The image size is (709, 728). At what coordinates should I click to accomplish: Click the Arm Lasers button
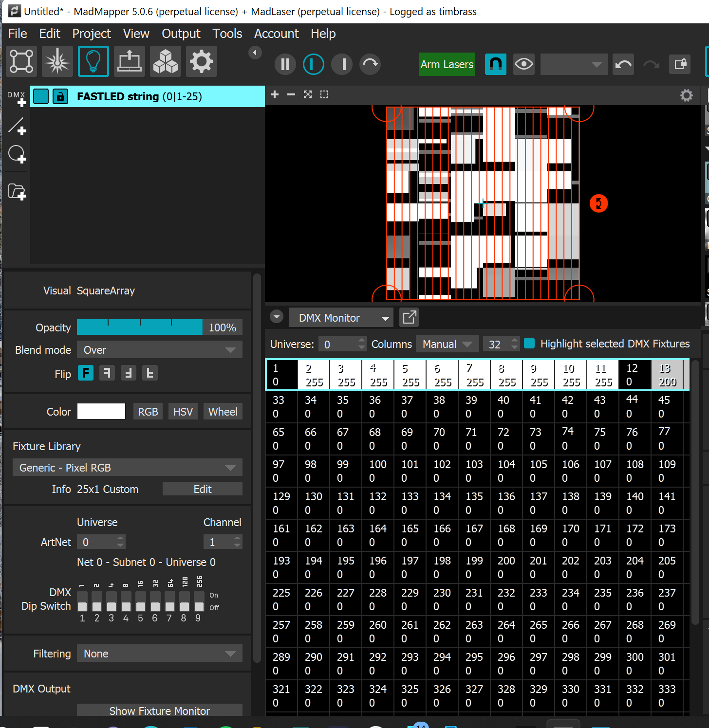point(447,64)
